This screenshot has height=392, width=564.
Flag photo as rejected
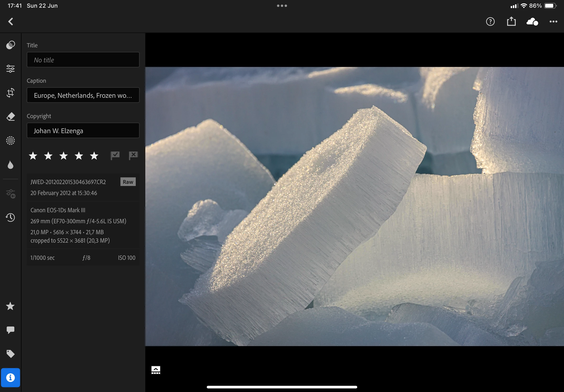coord(133,155)
